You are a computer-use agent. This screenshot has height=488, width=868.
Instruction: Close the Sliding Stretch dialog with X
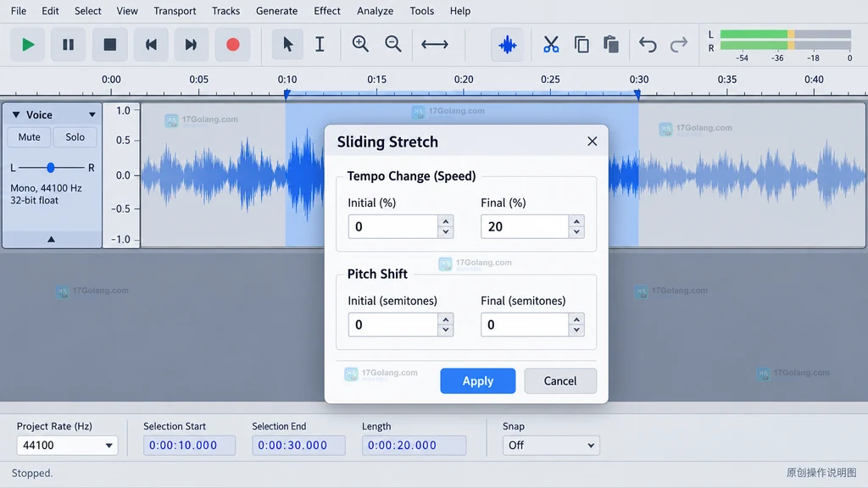coord(593,141)
